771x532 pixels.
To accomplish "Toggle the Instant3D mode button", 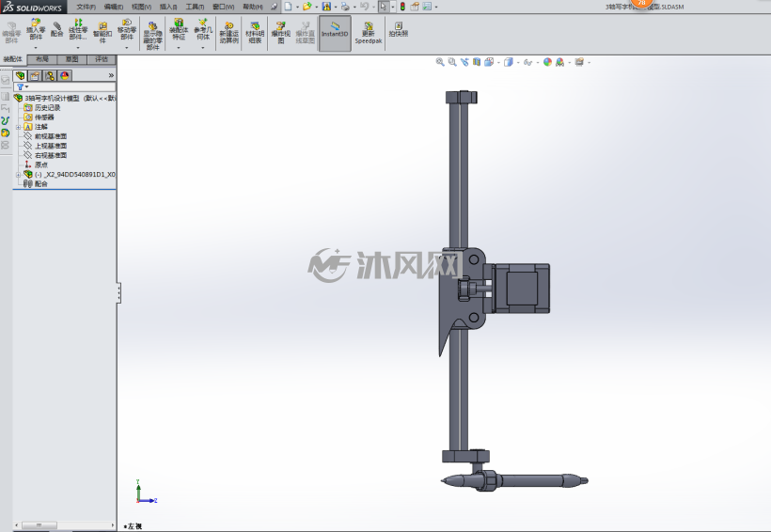I will (x=335, y=33).
